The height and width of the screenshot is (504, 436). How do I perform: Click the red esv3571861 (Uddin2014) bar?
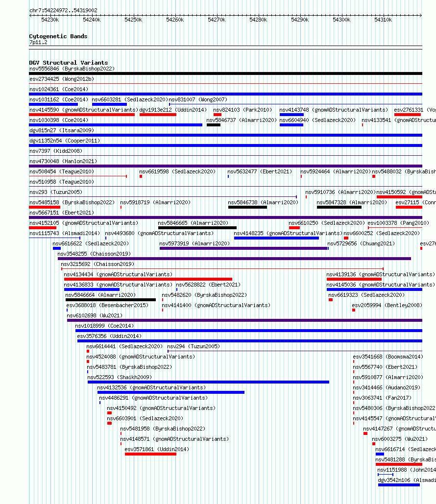coord(150,454)
